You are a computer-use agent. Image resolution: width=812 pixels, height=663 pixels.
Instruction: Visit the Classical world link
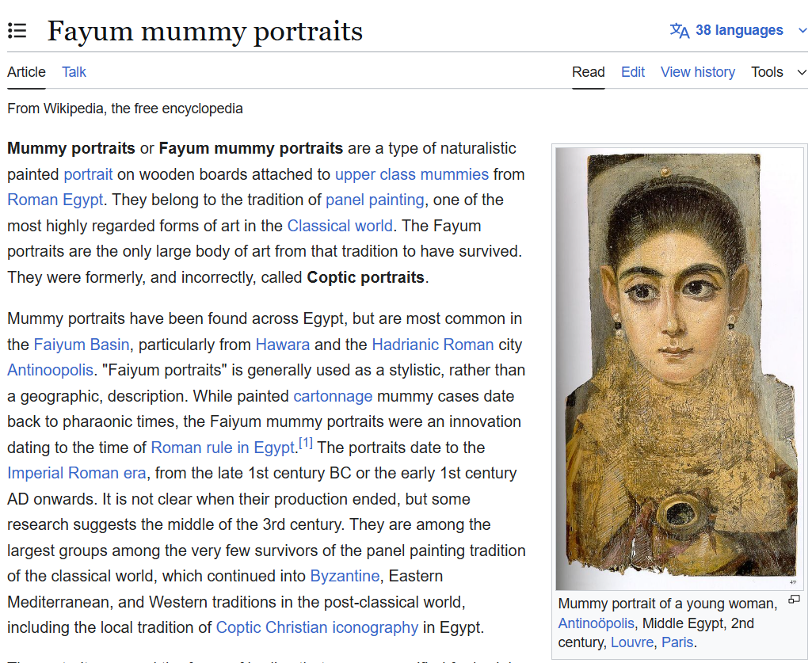(340, 226)
